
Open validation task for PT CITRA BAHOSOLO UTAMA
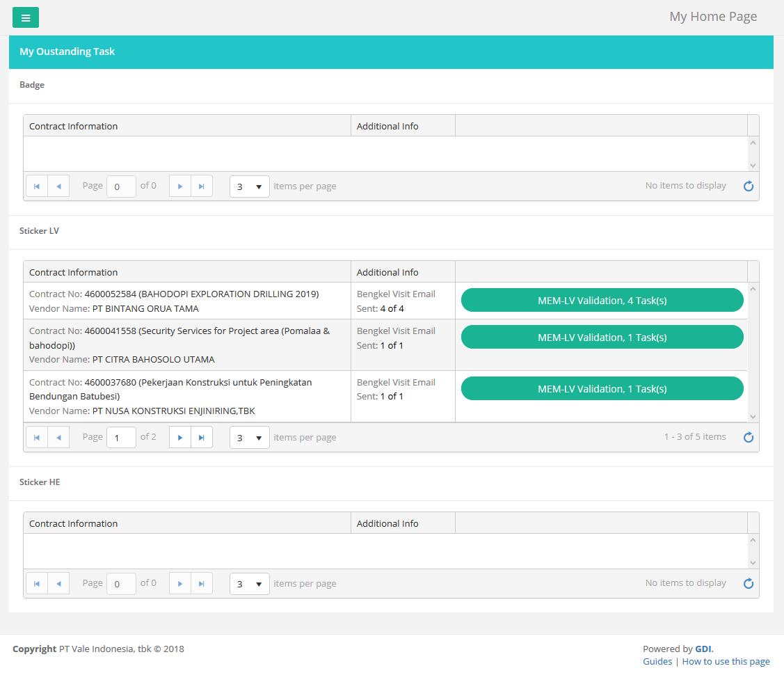pyautogui.click(x=602, y=337)
